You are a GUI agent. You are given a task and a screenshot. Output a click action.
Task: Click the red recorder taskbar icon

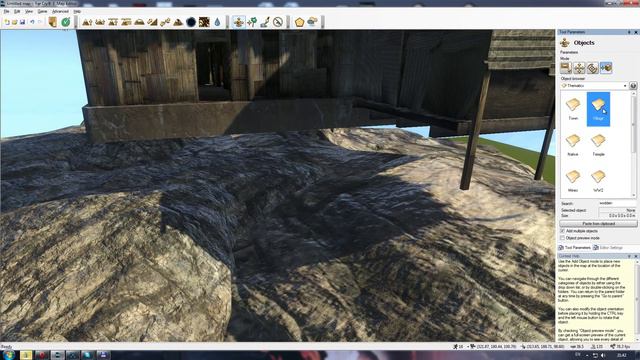point(42,355)
